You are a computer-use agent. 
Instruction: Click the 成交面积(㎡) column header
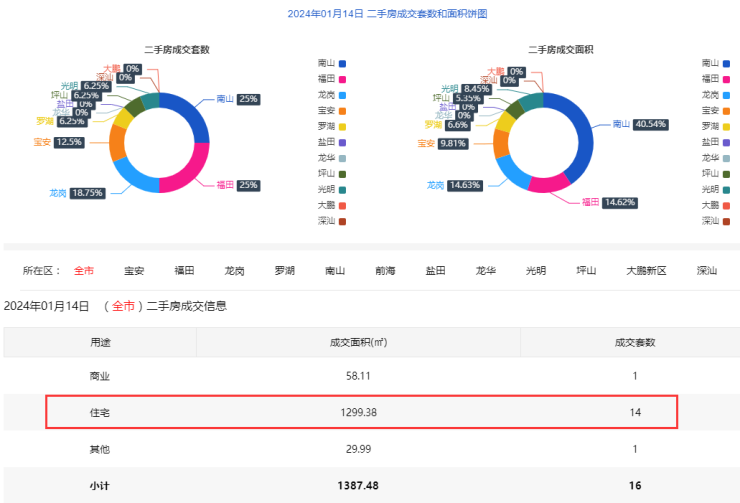click(x=358, y=342)
